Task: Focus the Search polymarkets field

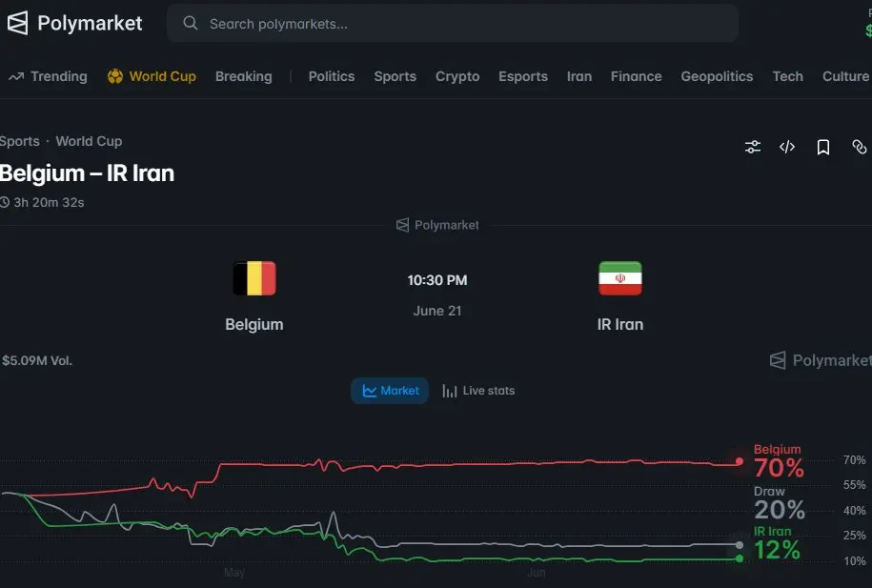Action: click(x=452, y=24)
